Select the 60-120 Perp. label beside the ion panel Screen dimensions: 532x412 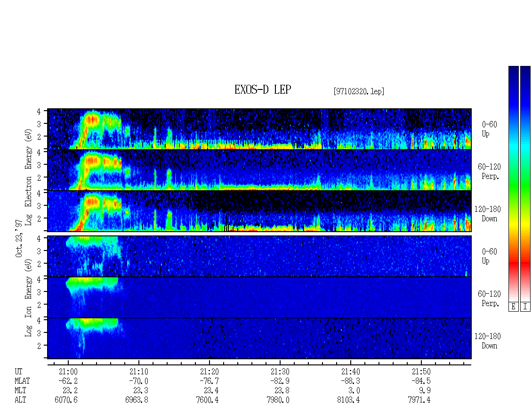489,299
